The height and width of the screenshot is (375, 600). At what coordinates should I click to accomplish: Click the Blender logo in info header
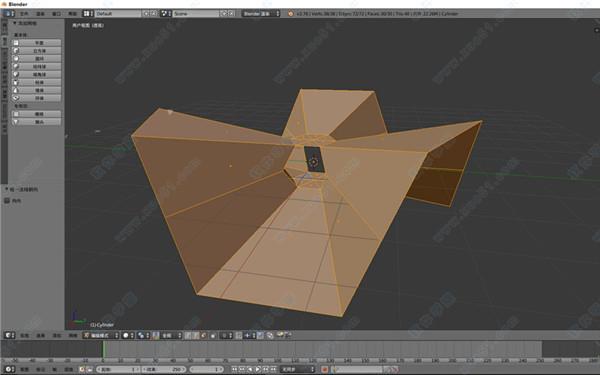pos(290,13)
